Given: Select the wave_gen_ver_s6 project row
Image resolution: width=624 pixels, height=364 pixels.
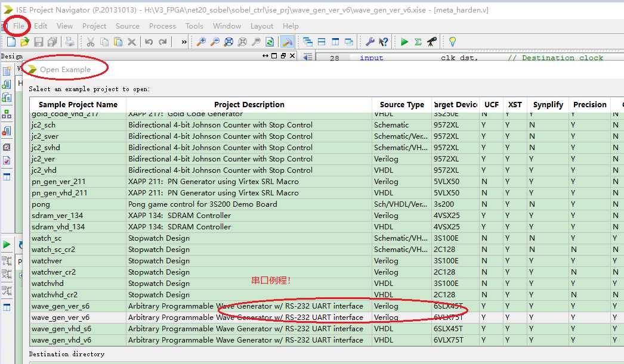Looking at the screenshot, I should (327, 306).
